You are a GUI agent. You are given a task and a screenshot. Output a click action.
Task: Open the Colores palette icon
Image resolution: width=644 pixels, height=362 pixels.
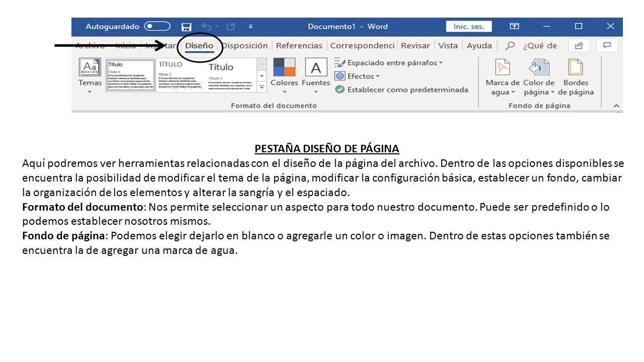[x=284, y=67]
